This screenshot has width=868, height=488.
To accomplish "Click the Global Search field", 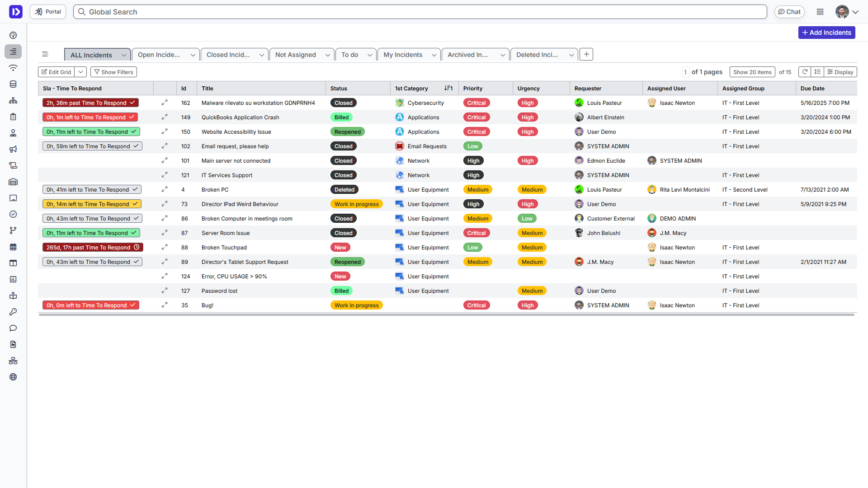I will tap(420, 12).
